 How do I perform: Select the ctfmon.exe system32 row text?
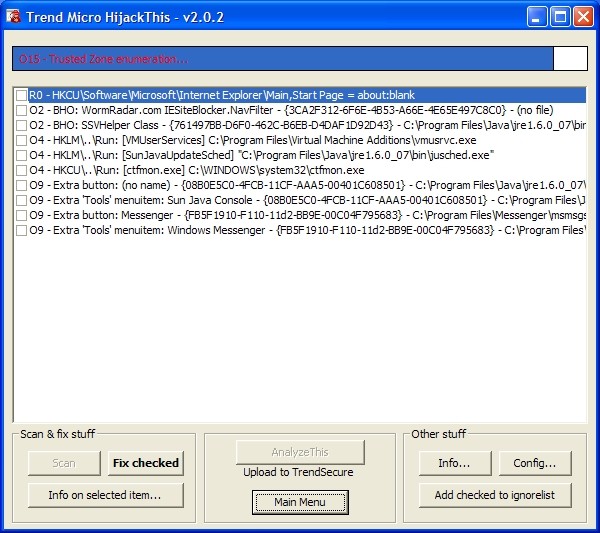point(197,170)
